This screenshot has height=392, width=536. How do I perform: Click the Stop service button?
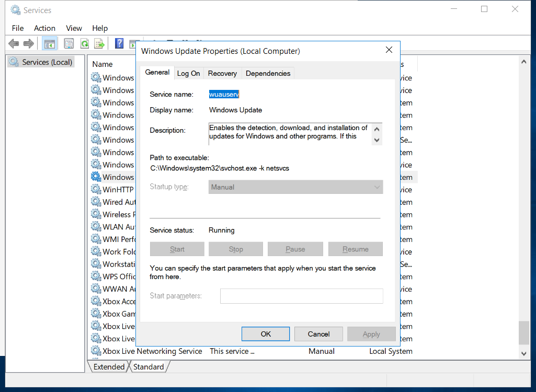pos(236,249)
